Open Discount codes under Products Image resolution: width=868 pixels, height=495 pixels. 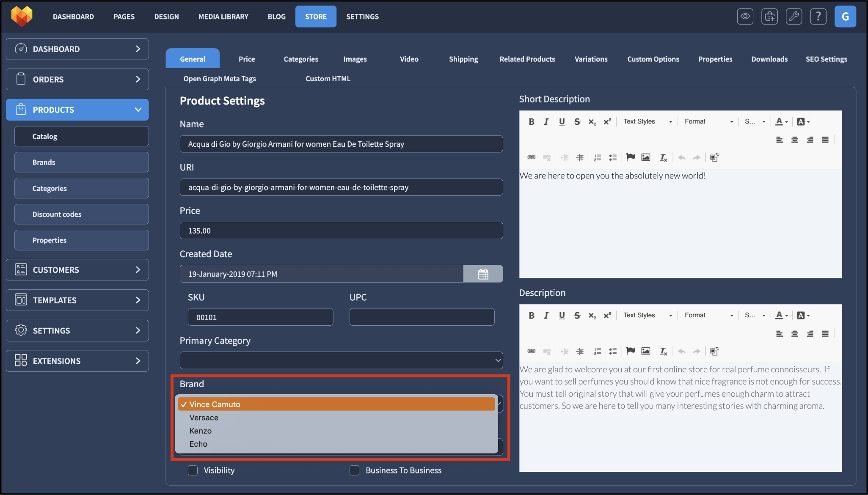(81, 214)
